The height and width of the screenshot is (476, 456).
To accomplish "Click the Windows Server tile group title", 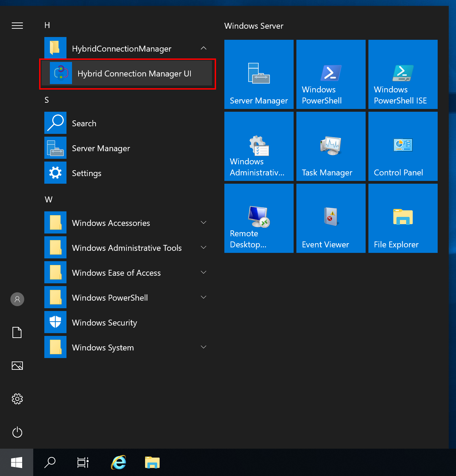I will [254, 26].
